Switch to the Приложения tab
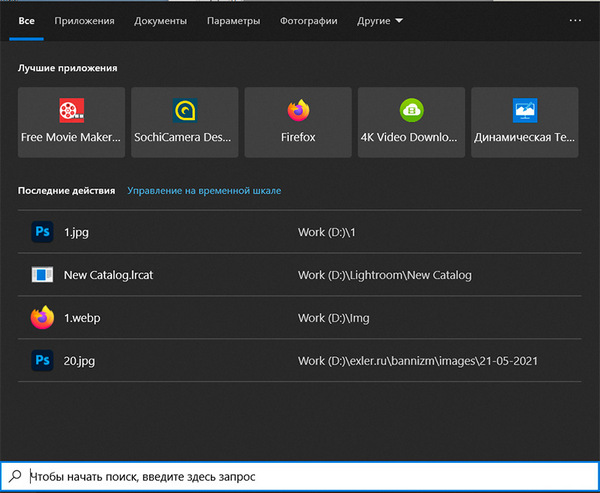 point(84,20)
